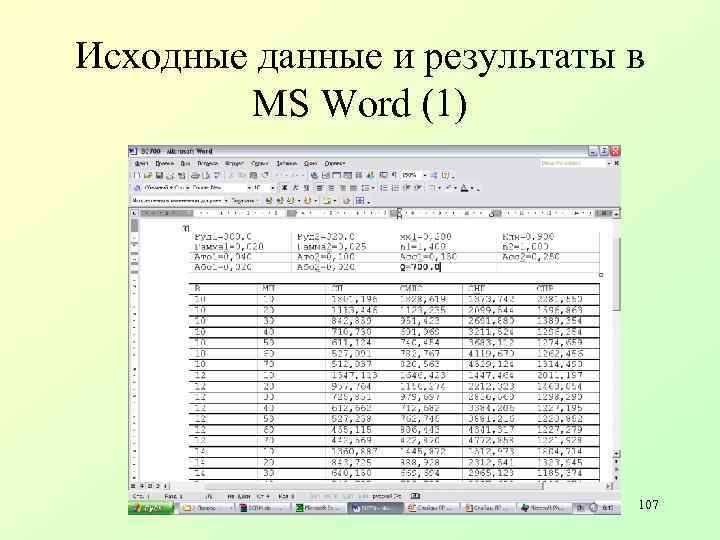The image size is (720, 540).
Task: Pick the font color A button
Action: click(x=464, y=188)
